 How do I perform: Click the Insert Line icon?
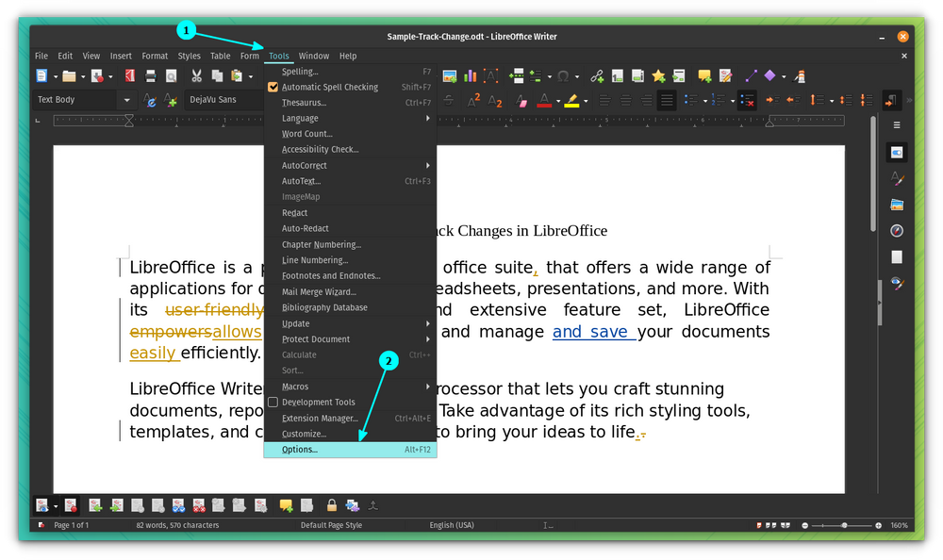tap(751, 76)
